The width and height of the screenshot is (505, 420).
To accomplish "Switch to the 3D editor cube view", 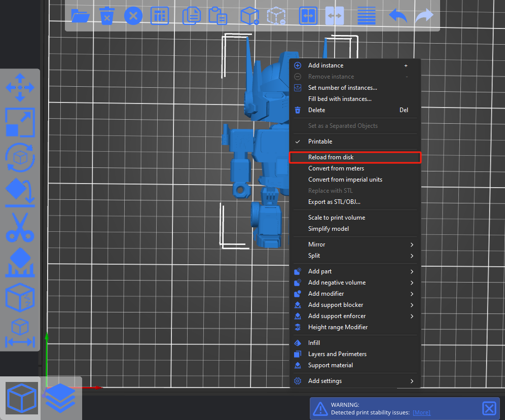I will [22, 398].
